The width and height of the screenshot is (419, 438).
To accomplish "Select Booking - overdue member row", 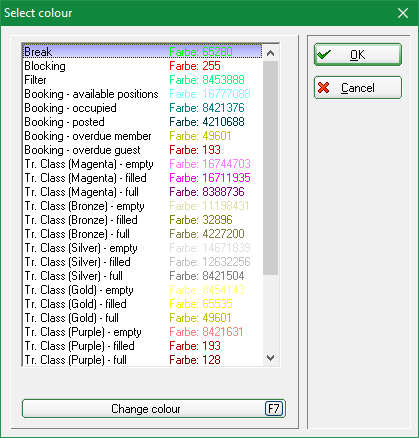I will point(143,136).
